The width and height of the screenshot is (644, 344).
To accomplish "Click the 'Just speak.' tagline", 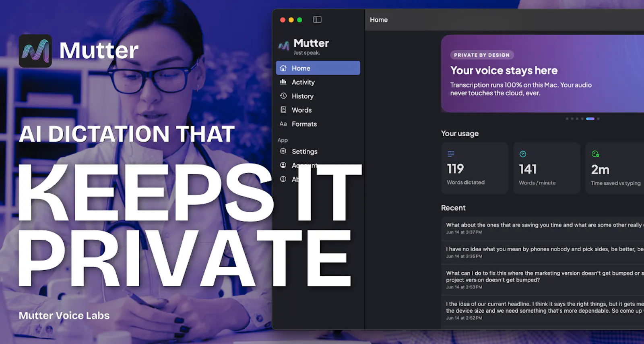I will coord(307,53).
